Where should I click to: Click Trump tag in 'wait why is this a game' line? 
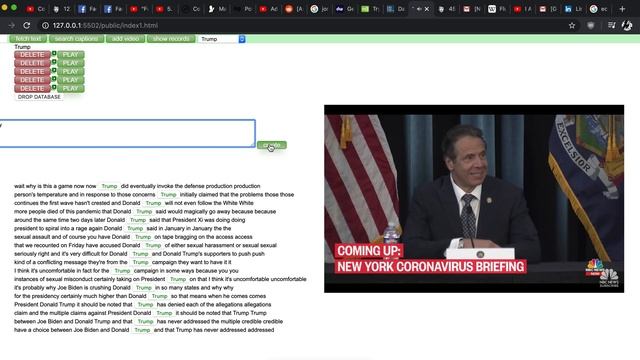109,186
